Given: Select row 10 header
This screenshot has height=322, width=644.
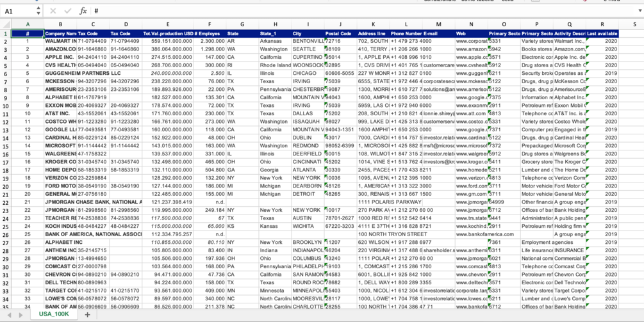Looking at the screenshot, I should tap(6, 106).
